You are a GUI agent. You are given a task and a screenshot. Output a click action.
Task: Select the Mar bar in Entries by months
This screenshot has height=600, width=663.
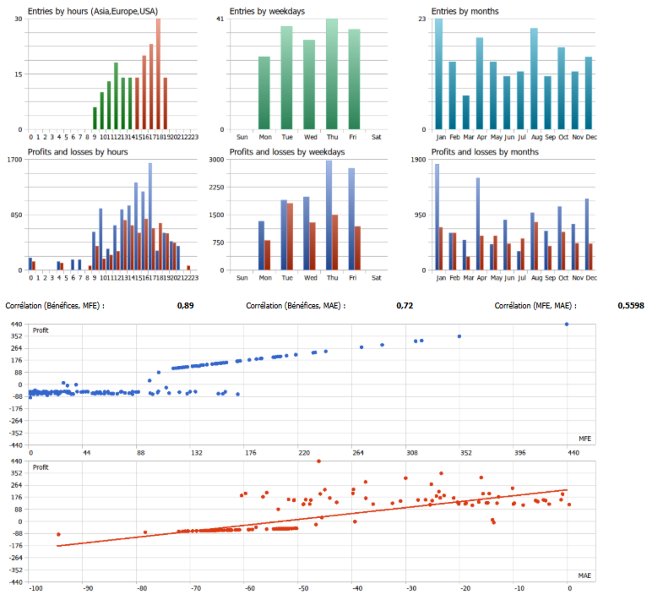(466, 112)
